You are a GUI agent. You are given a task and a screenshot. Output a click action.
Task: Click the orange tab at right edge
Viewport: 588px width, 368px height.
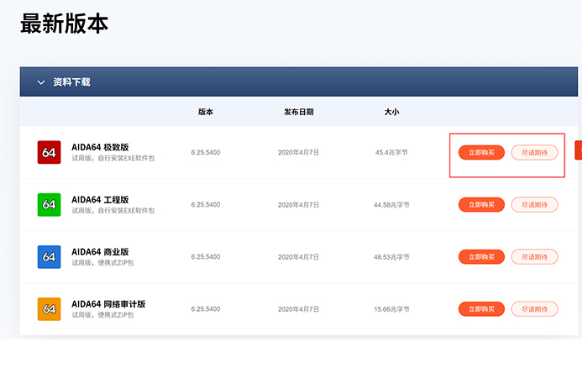(578, 150)
